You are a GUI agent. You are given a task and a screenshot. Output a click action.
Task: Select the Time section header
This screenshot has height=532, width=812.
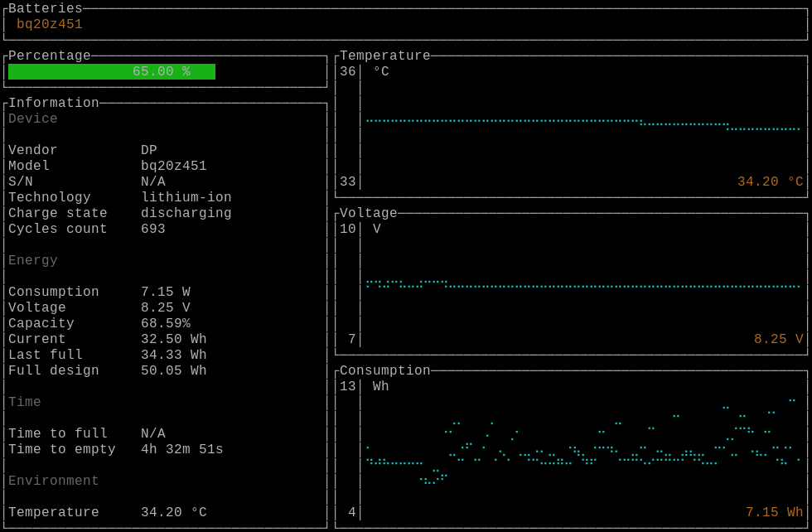tap(25, 402)
